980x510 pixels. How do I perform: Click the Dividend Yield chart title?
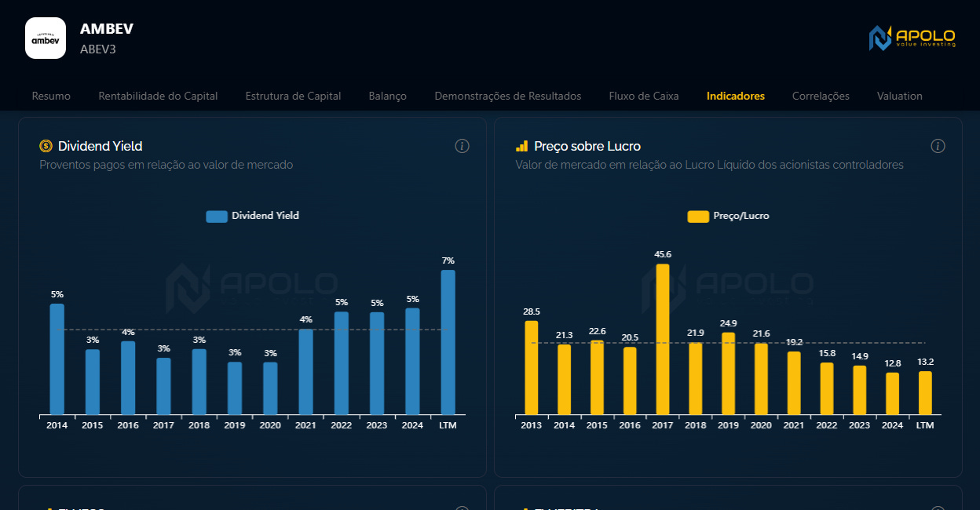pos(101,146)
